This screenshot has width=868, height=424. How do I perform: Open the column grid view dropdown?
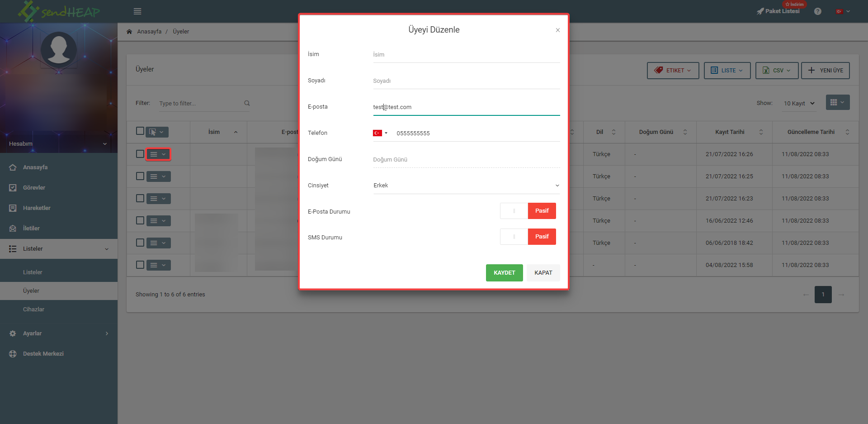tap(838, 102)
